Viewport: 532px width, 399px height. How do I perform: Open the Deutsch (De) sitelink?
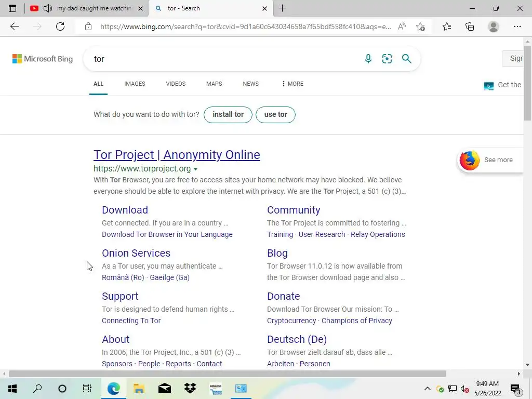click(x=297, y=339)
